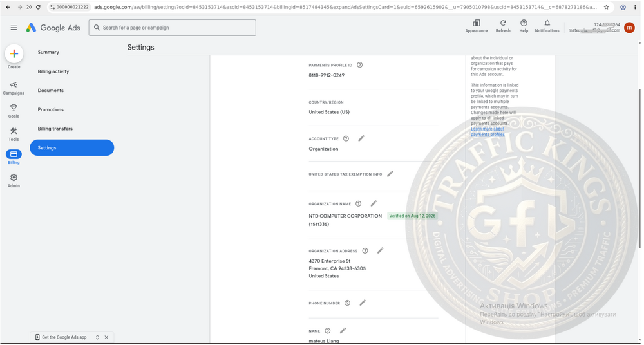
Task: Click payments profile ID 8118-9912-0249
Action: tap(327, 75)
